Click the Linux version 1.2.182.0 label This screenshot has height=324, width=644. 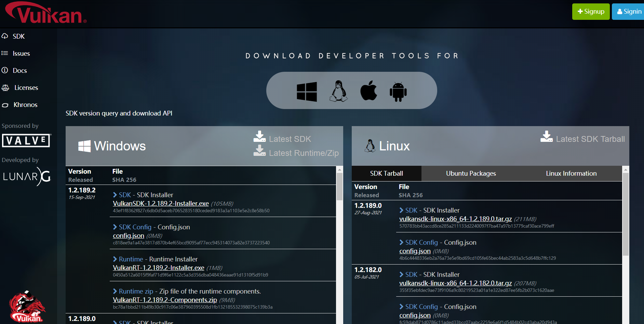click(x=368, y=270)
